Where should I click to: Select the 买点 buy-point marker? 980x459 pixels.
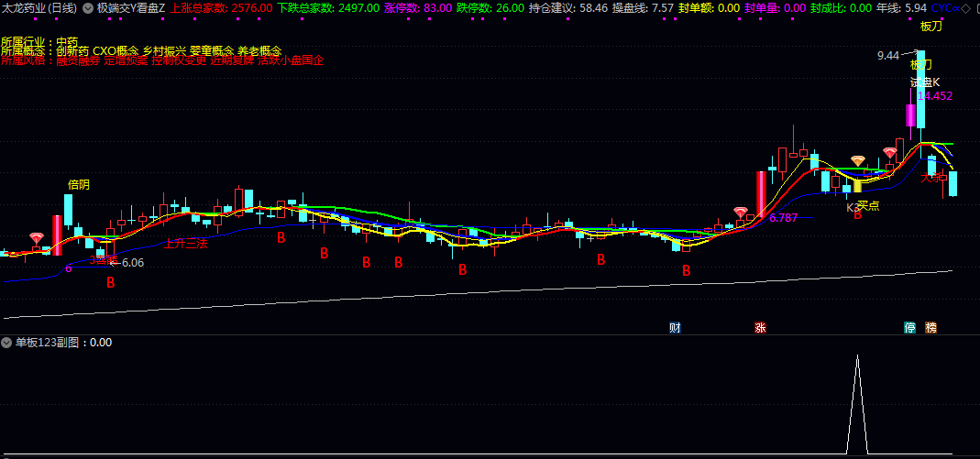pyautogui.click(x=867, y=206)
